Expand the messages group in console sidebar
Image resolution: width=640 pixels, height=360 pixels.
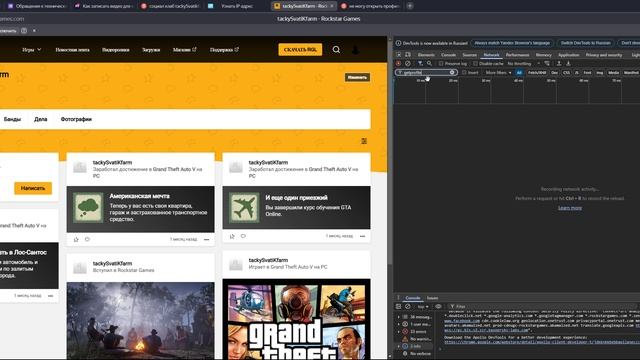click(x=399, y=317)
